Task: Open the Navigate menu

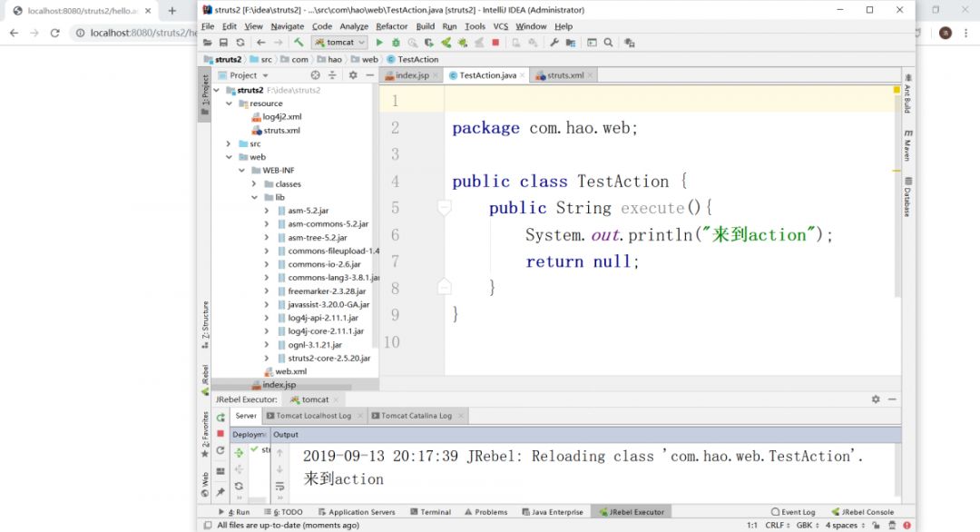Action: pyautogui.click(x=287, y=26)
